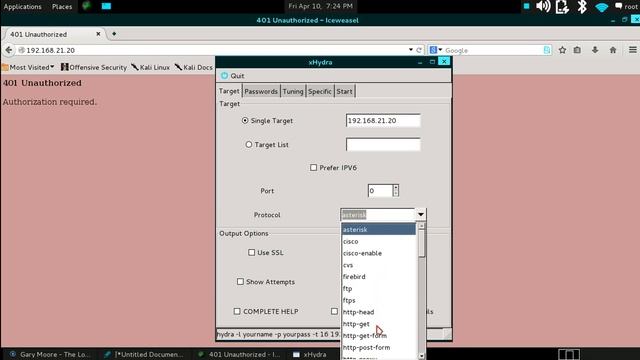Select http-get-form protocol option
This screenshot has width=640, height=360.
click(378, 336)
